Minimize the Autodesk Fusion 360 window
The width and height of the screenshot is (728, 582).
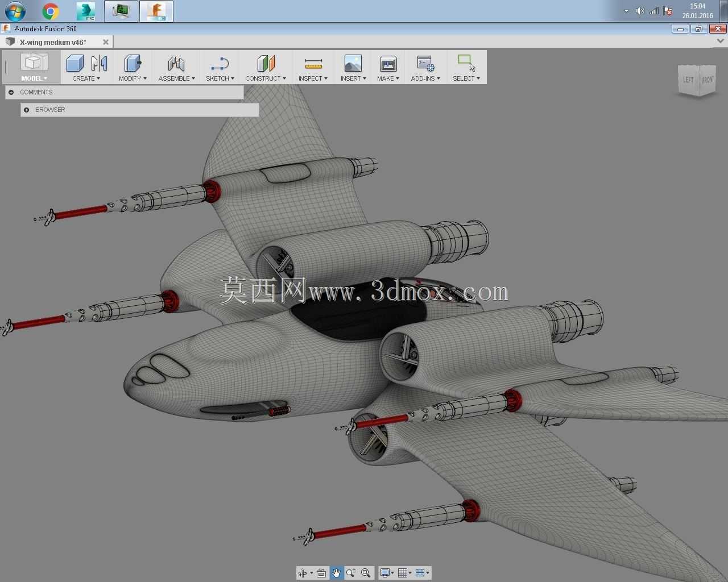coord(680,29)
